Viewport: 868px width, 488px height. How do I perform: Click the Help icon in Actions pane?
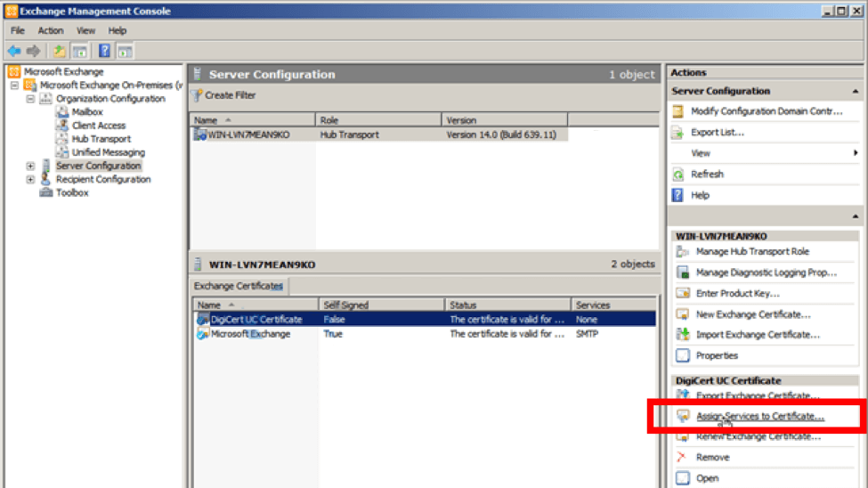pos(678,195)
